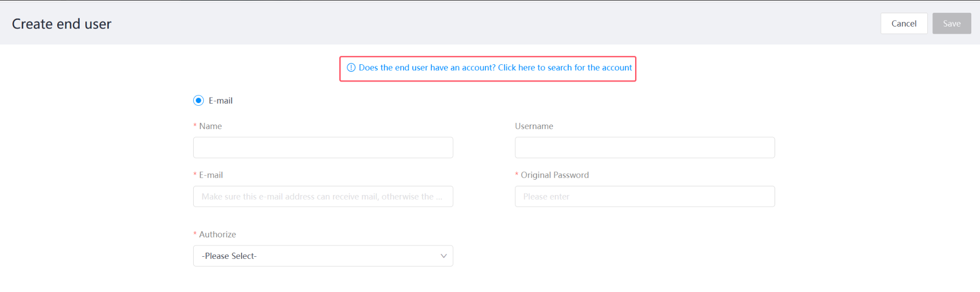Viewport: 980px width, 292px height.
Task: Click the E-mail radio option label text
Action: [x=220, y=101]
